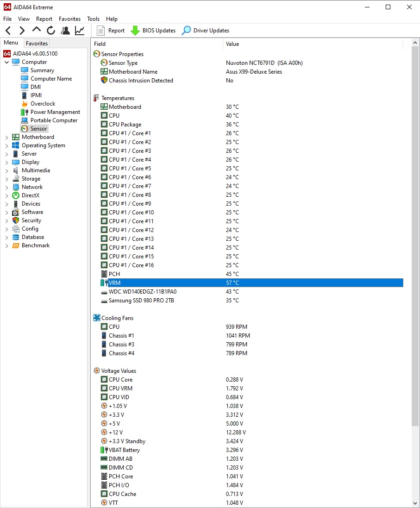The height and width of the screenshot is (508, 420).
Task: Open the graph chart toolbar icon
Action: click(79, 31)
